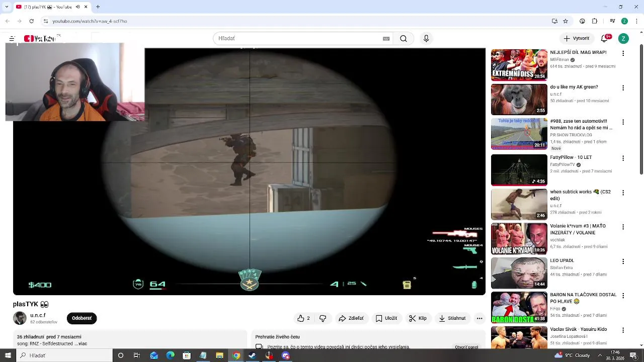Image resolution: width=644 pixels, height=362 pixels.
Task: Open a new browser tab
Action: tap(98, 7)
